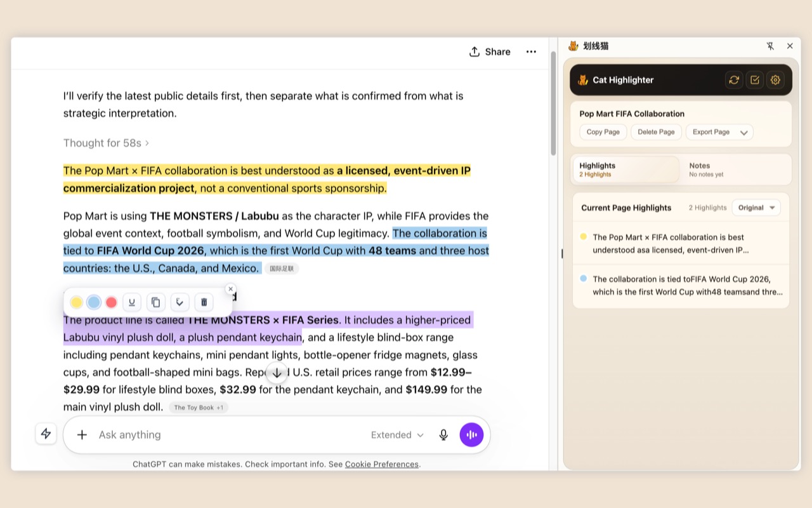Select the yellow highlight color
The image size is (812, 508).
(x=76, y=302)
